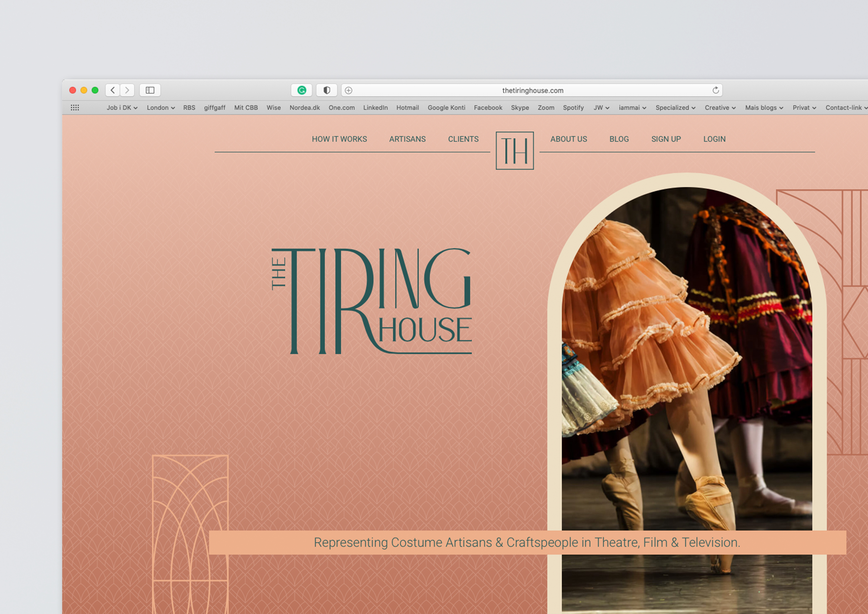Reload the page with refresh icon
Viewport: 868px width, 614px height.
[715, 90]
